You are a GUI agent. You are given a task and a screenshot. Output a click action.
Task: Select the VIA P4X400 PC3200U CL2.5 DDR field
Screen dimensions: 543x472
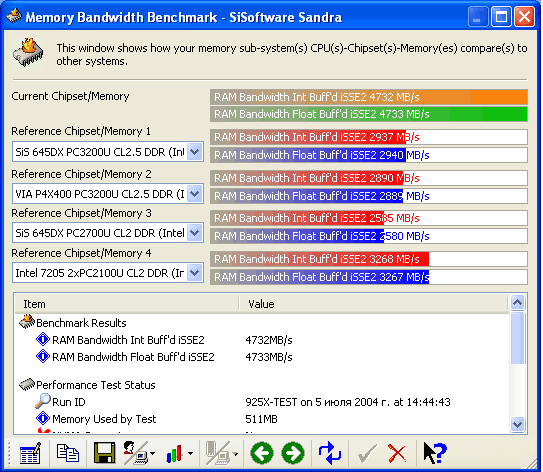[x=108, y=194]
